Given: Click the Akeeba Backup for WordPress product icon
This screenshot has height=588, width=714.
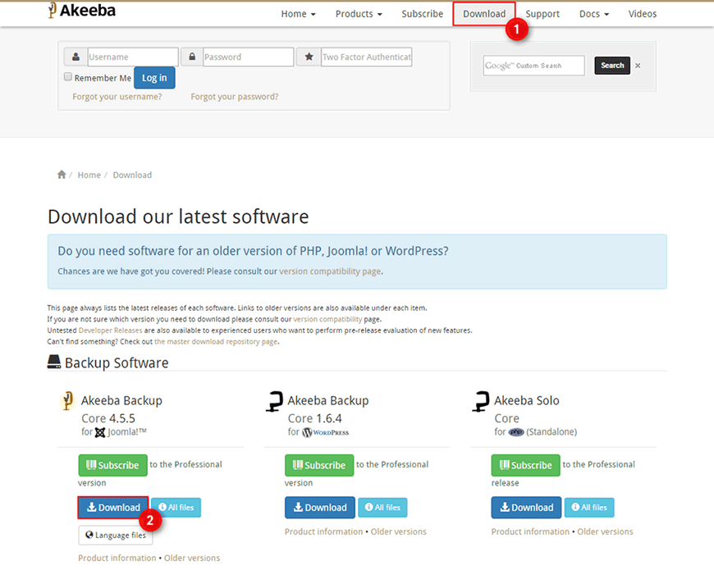Looking at the screenshot, I should tap(275, 401).
